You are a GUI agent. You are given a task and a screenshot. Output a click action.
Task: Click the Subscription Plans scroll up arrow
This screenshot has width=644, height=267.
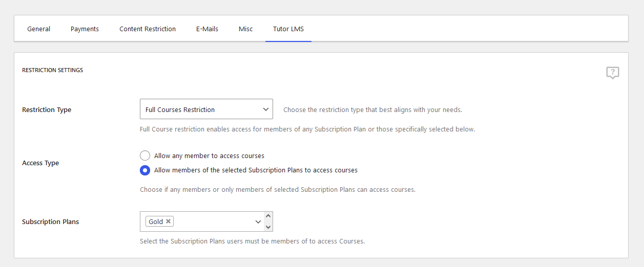268,216
